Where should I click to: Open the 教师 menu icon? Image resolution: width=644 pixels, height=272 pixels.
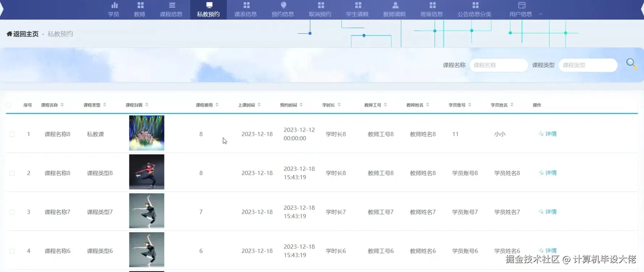[140, 5]
